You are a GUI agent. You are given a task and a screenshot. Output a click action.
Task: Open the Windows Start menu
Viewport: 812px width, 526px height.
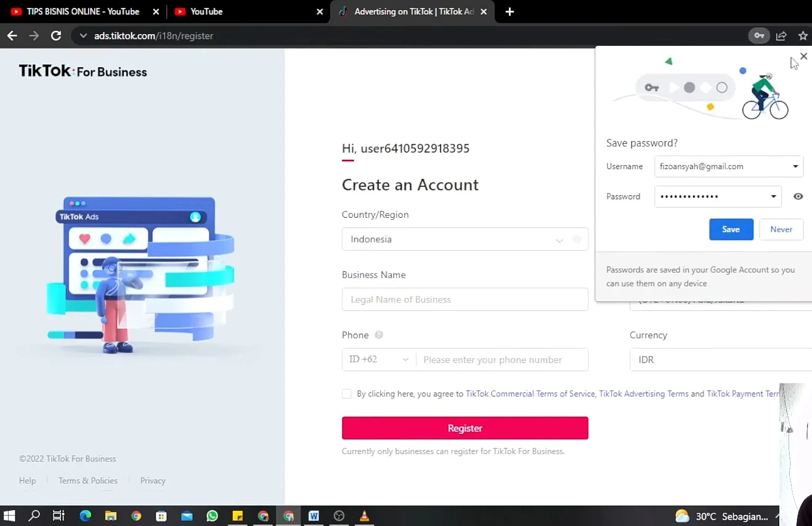(x=9, y=516)
